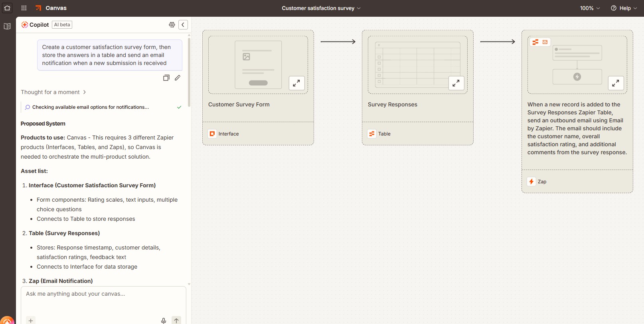Open the Customer satisfaction survey title dropdown

tap(321, 8)
